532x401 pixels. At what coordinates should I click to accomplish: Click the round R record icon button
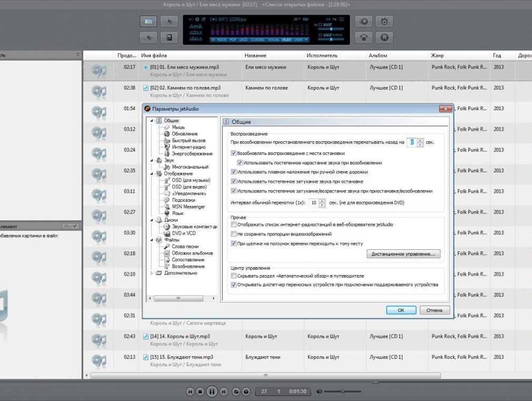384,37
